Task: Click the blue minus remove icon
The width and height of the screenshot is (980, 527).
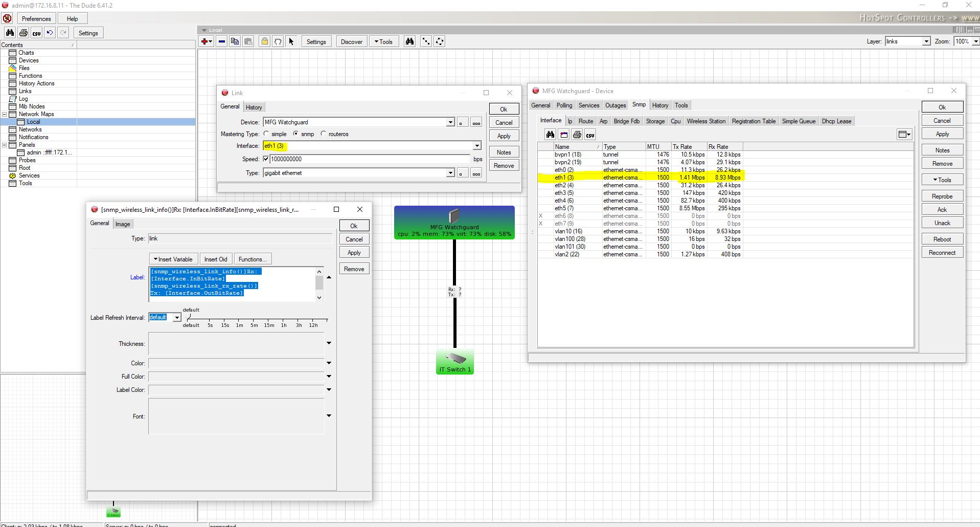Action: pyautogui.click(x=222, y=41)
